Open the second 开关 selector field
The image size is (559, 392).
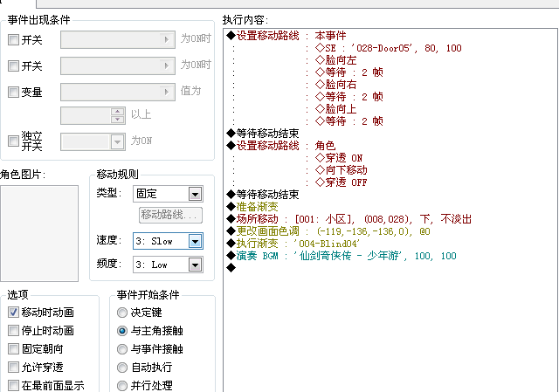click(x=118, y=66)
